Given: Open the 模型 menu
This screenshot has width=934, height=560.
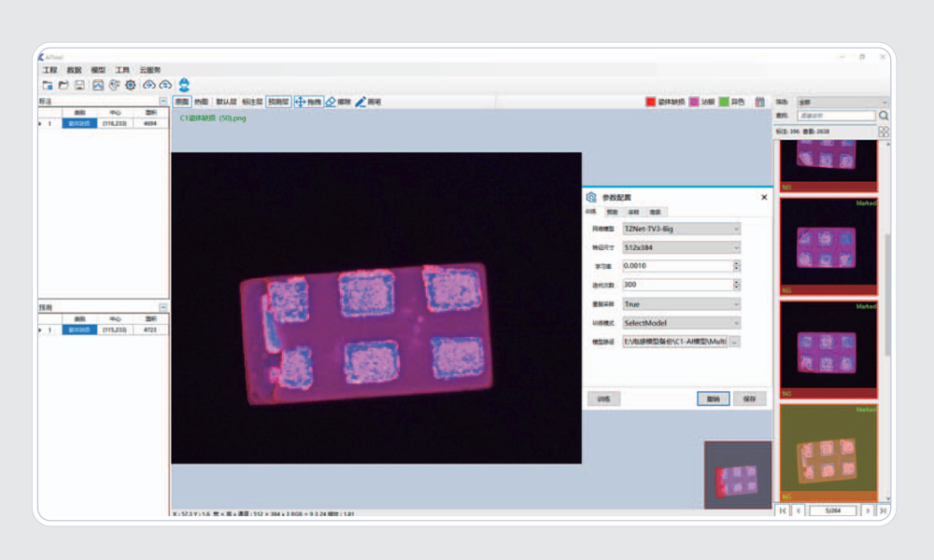Looking at the screenshot, I should click(98, 70).
